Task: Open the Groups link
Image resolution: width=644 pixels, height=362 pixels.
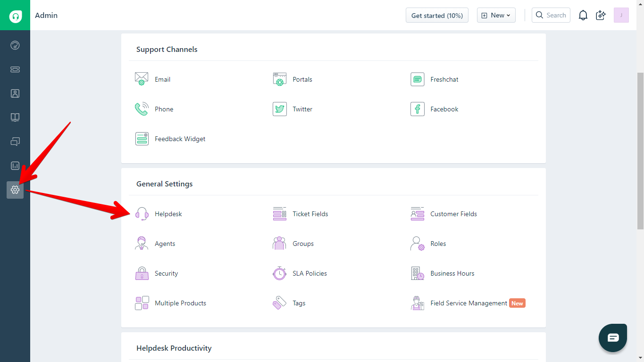Action: (303, 244)
